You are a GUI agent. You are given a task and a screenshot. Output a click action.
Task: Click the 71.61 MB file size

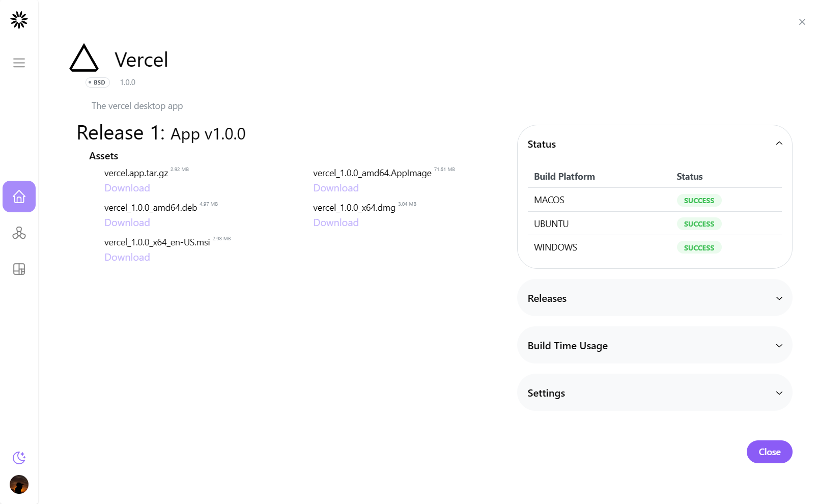click(444, 170)
